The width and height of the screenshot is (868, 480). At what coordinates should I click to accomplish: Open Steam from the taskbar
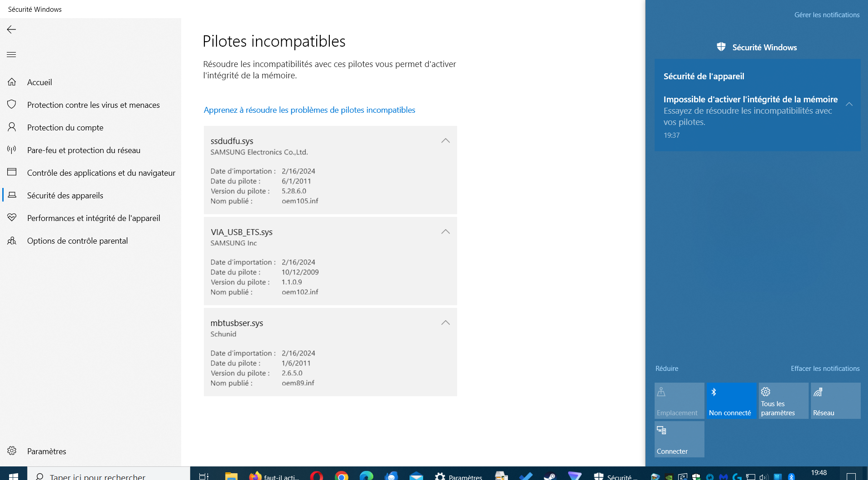coord(550,475)
